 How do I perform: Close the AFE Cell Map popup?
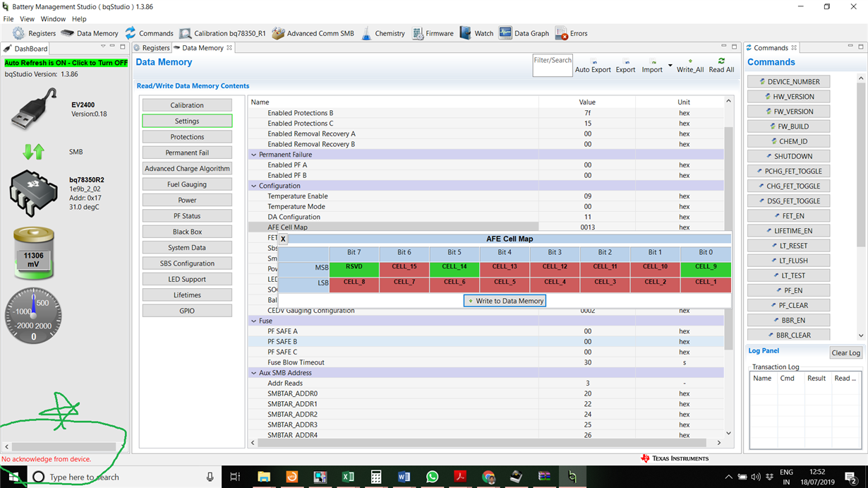pos(283,239)
